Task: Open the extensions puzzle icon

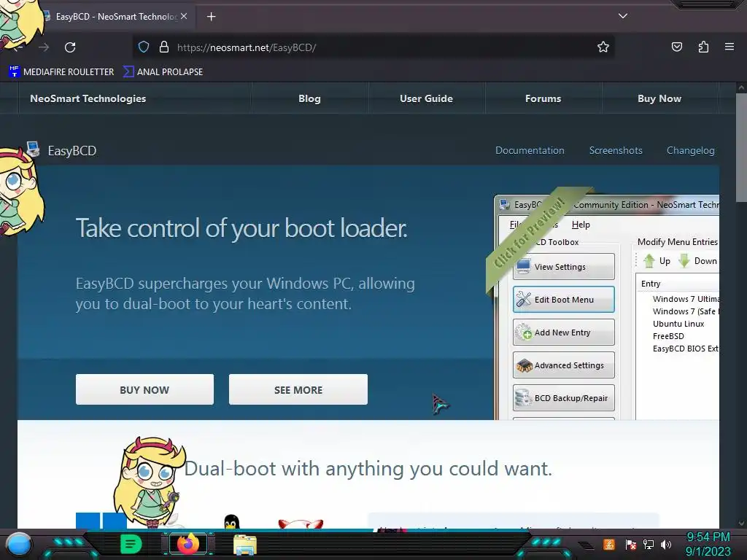Action: 703,47
